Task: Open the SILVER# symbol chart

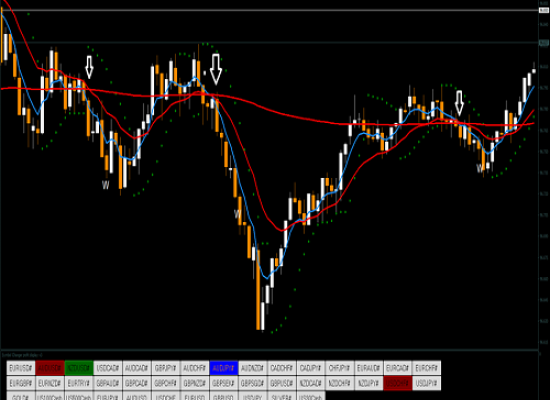Action: 282,396
